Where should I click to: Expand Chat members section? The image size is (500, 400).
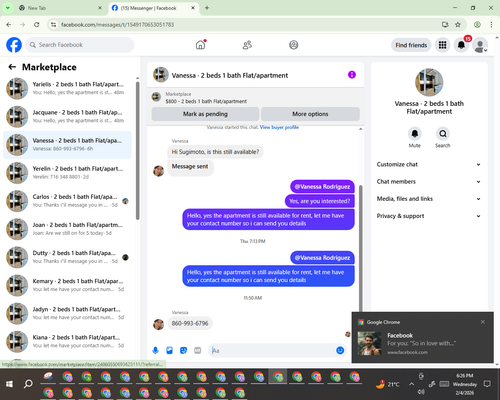pyautogui.click(x=429, y=182)
